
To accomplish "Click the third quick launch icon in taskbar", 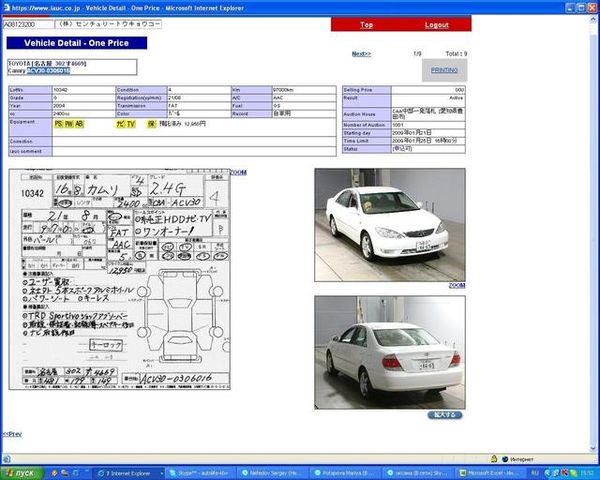I will (76, 473).
